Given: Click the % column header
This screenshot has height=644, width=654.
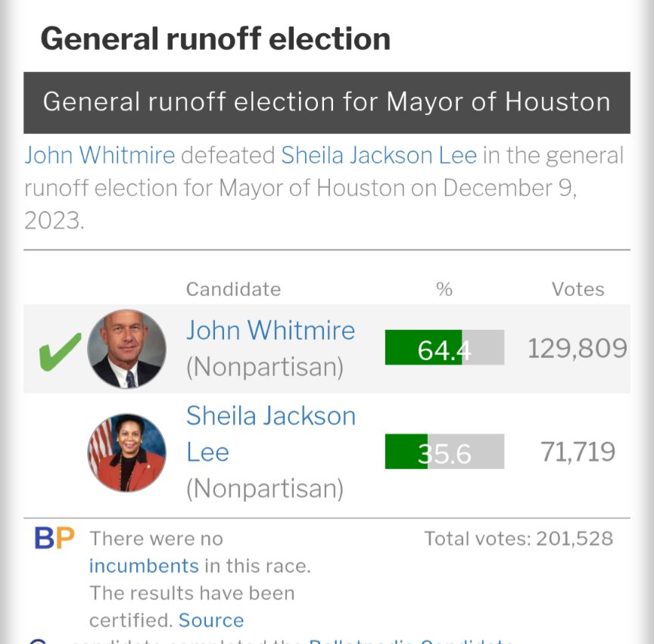Looking at the screenshot, I should pos(444,289).
